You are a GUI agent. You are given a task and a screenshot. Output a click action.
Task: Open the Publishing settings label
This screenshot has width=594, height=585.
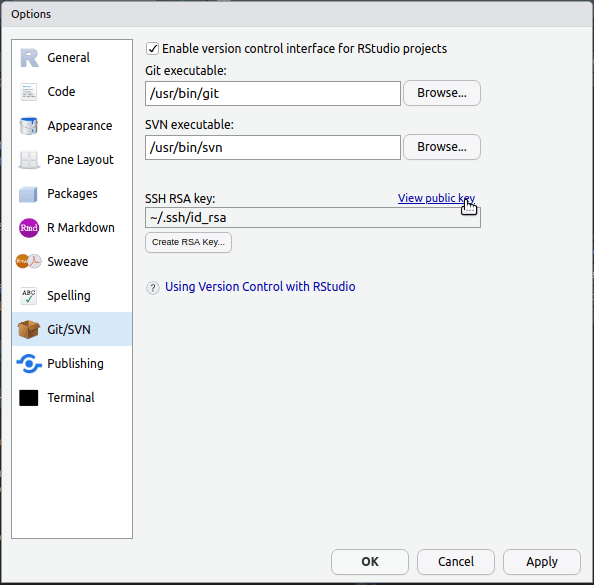point(75,363)
